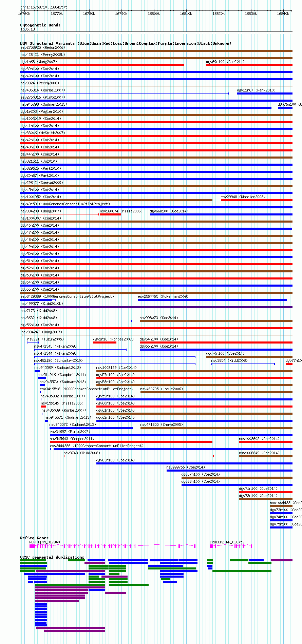Select the nsv160674 (Mills2006) red loss bar

click(110, 214)
